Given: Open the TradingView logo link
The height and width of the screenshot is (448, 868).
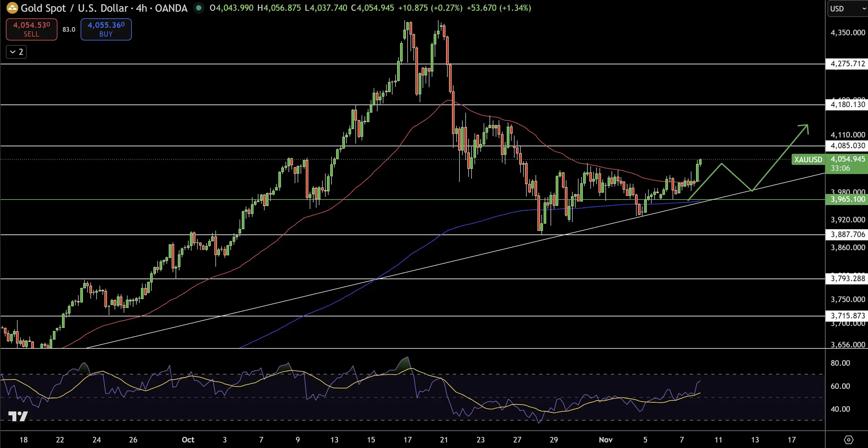Looking at the screenshot, I should click(18, 416).
